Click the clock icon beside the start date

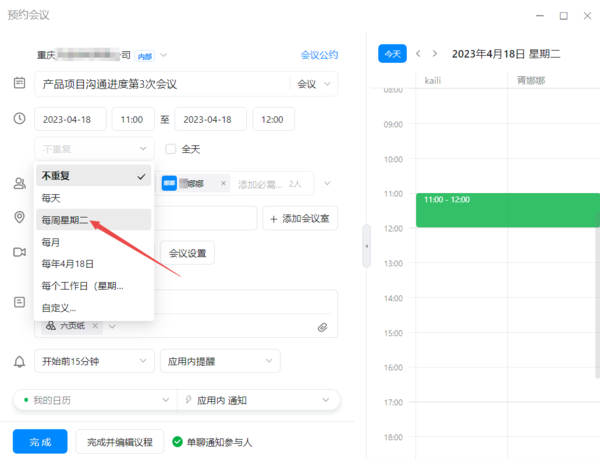19,119
